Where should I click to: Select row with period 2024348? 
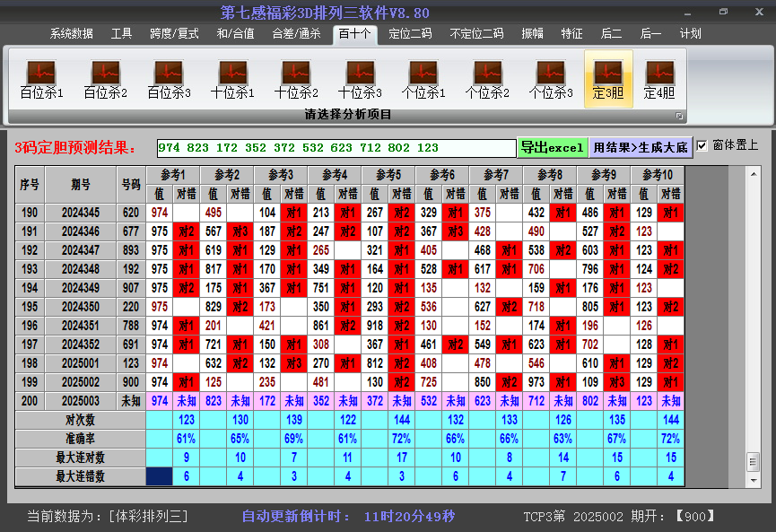pyautogui.click(x=350, y=269)
